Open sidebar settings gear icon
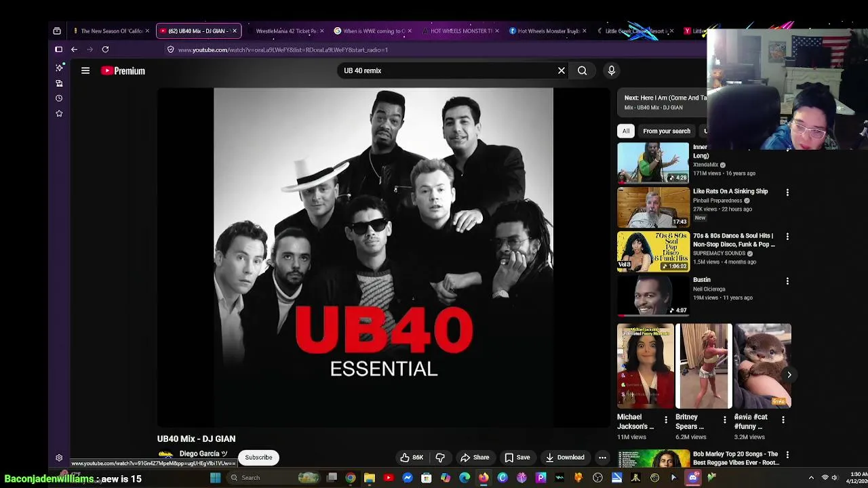The width and height of the screenshot is (868, 488). coord(59,458)
